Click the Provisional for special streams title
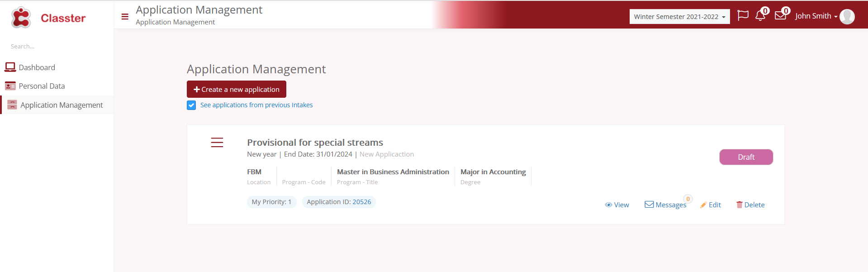 [315, 143]
